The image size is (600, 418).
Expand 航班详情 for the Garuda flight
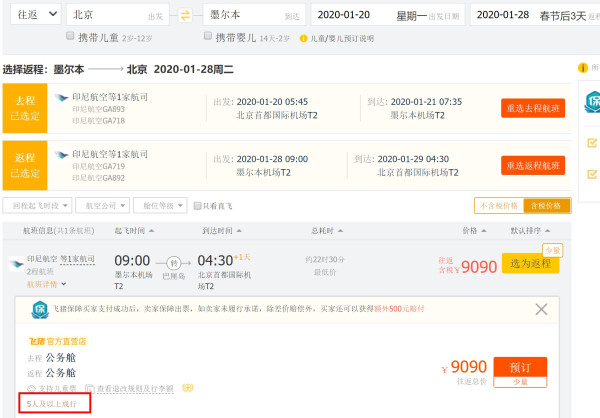tap(46, 284)
